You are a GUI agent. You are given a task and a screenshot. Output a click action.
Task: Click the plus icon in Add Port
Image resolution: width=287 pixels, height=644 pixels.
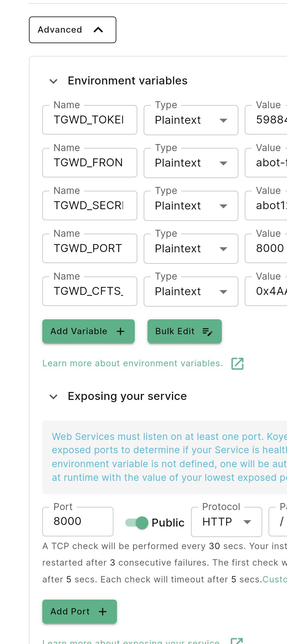click(103, 612)
